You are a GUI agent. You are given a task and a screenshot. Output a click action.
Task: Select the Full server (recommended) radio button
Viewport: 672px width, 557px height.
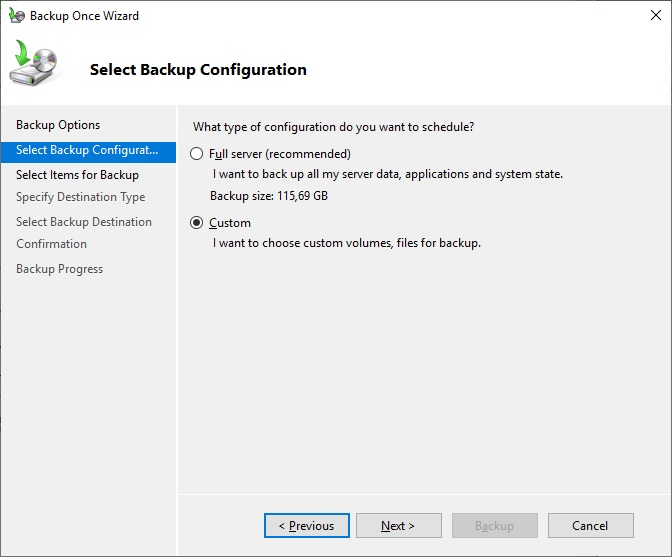coord(197,154)
